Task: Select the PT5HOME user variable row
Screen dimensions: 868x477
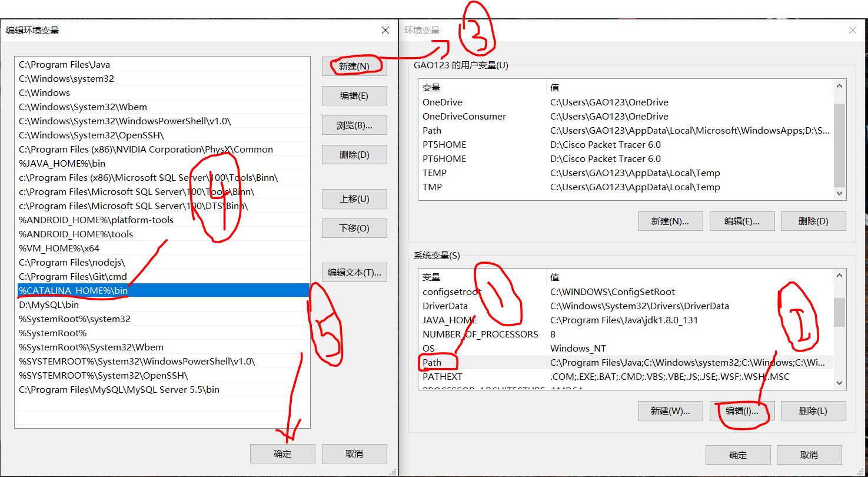Action: point(626,144)
